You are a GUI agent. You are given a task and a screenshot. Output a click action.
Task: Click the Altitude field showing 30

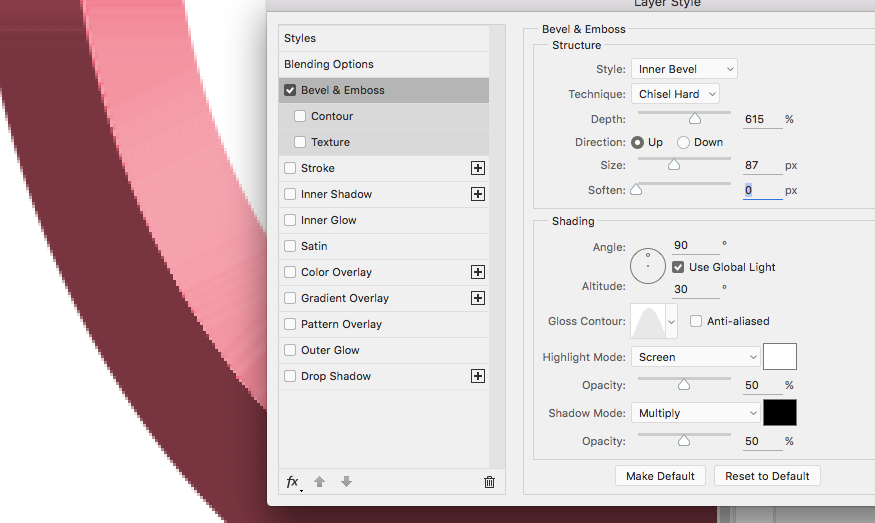695,290
